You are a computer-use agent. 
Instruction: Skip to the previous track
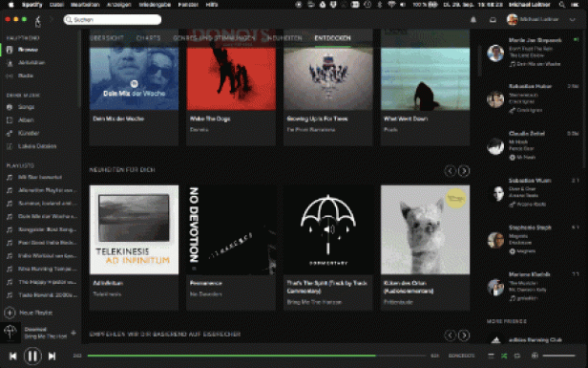pyautogui.click(x=12, y=356)
